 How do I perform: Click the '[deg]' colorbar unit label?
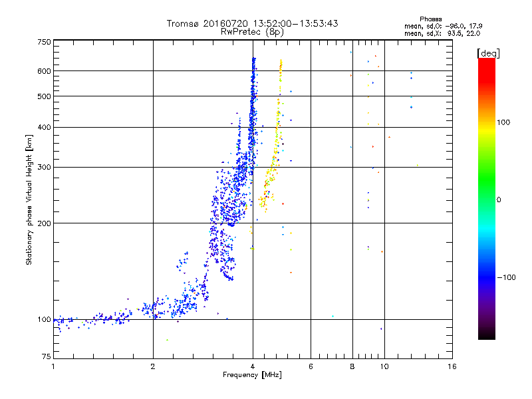coord(488,53)
